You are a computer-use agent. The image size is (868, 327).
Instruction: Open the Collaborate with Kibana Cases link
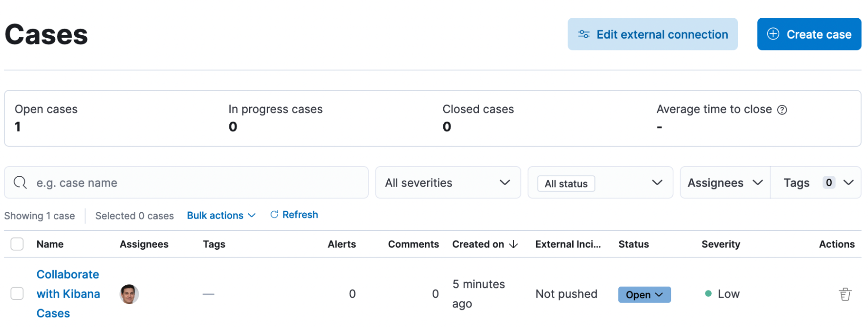(68, 294)
